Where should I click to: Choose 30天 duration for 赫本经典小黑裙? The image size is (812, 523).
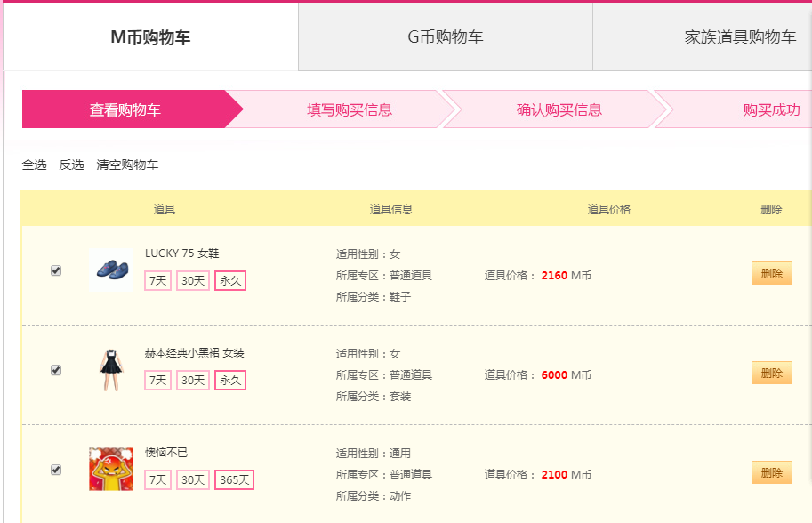click(x=193, y=380)
